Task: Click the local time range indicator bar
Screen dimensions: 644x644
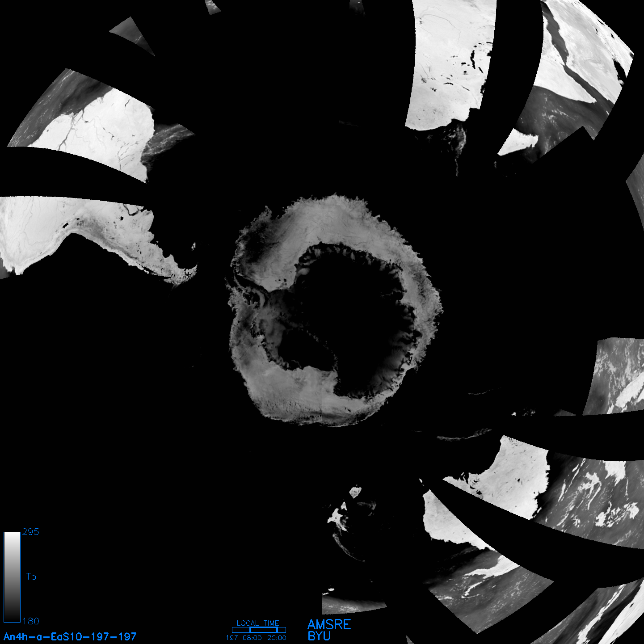Action: click(259, 630)
